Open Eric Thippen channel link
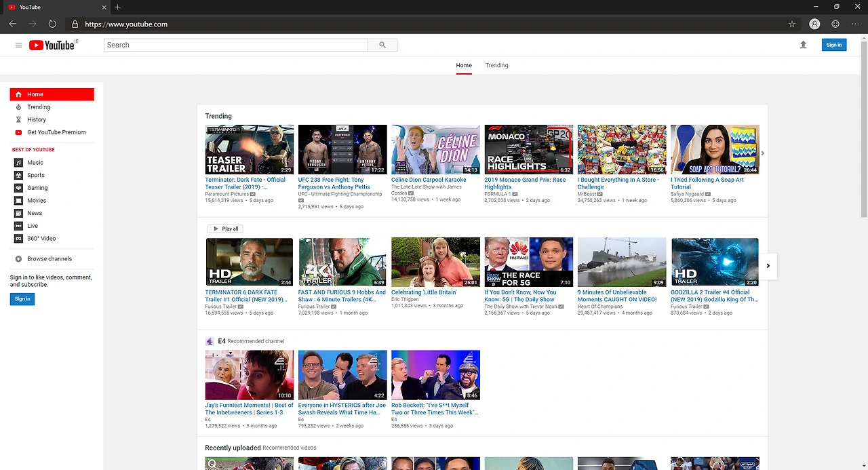Screen dimensions: 868x470 (x=405, y=299)
